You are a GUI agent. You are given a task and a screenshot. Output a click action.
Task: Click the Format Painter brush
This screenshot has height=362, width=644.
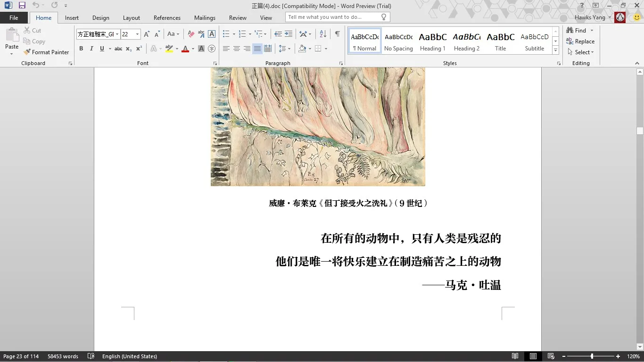coord(27,52)
